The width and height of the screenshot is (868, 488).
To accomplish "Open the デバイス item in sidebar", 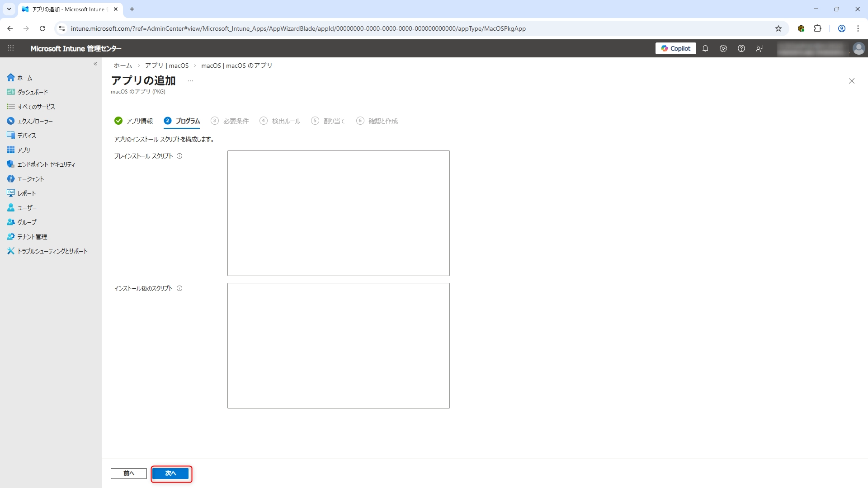I will pos(27,135).
